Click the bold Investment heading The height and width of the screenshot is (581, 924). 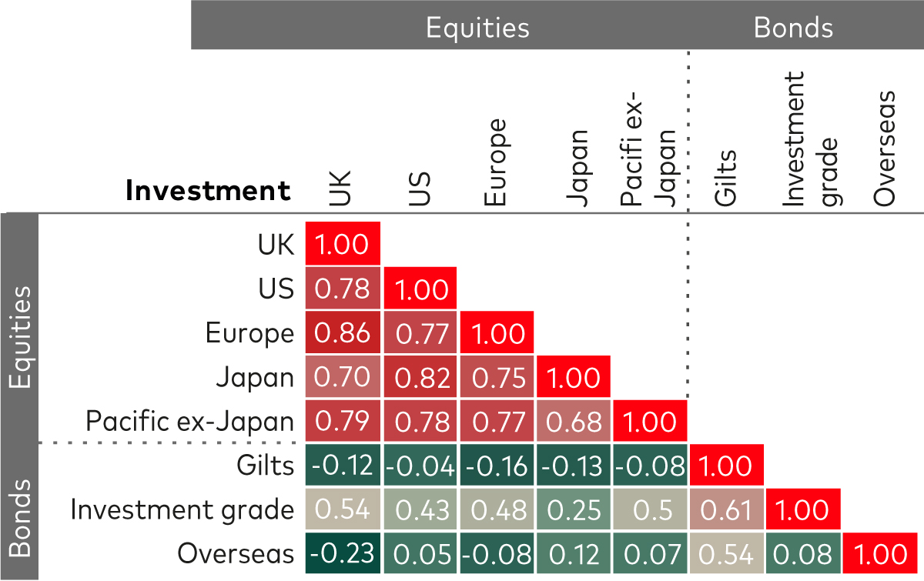pyautogui.click(x=209, y=190)
